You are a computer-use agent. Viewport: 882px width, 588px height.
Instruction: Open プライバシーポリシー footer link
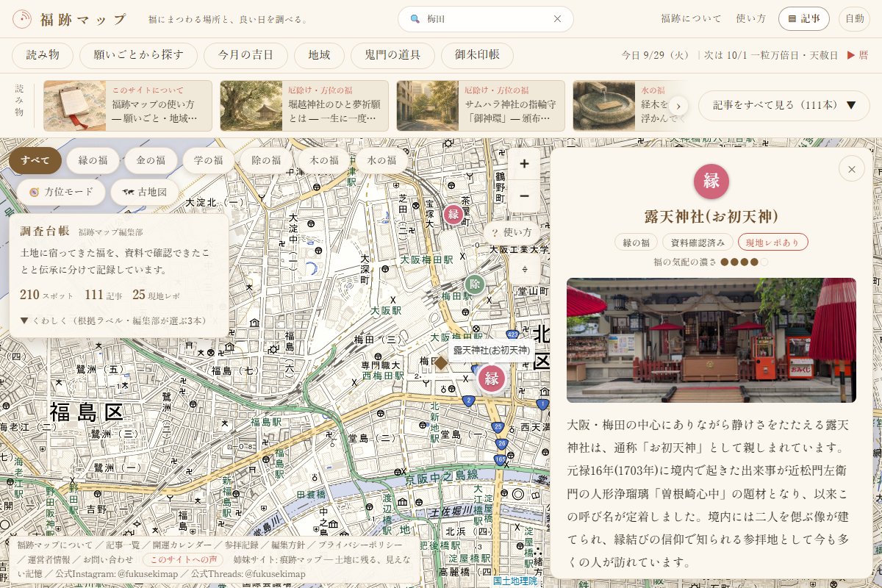[361, 545]
